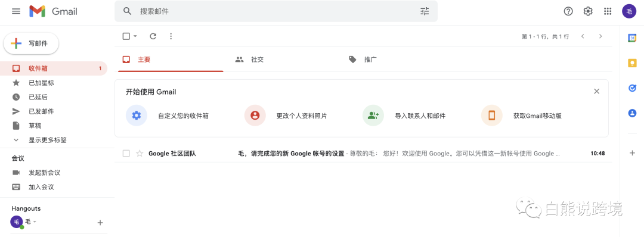Start a new Hangouts chat plus icon
The height and width of the screenshot is (237, 644).
click(100, 223)
